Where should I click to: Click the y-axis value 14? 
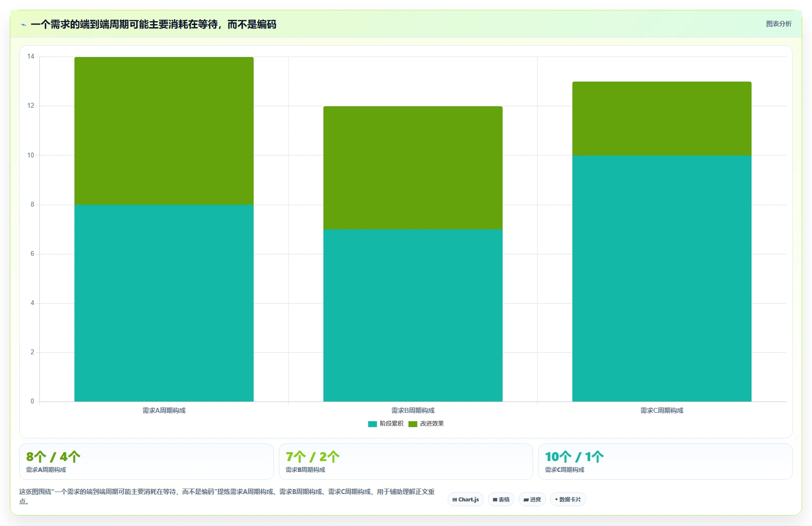31,57
